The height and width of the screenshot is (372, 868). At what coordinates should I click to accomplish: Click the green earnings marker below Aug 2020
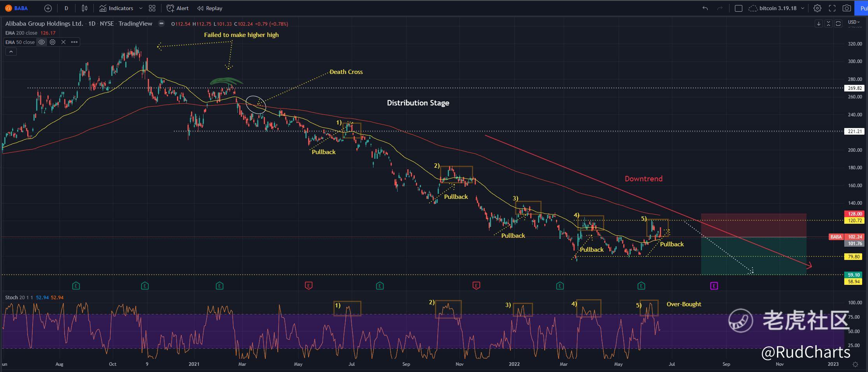(76, 286)
